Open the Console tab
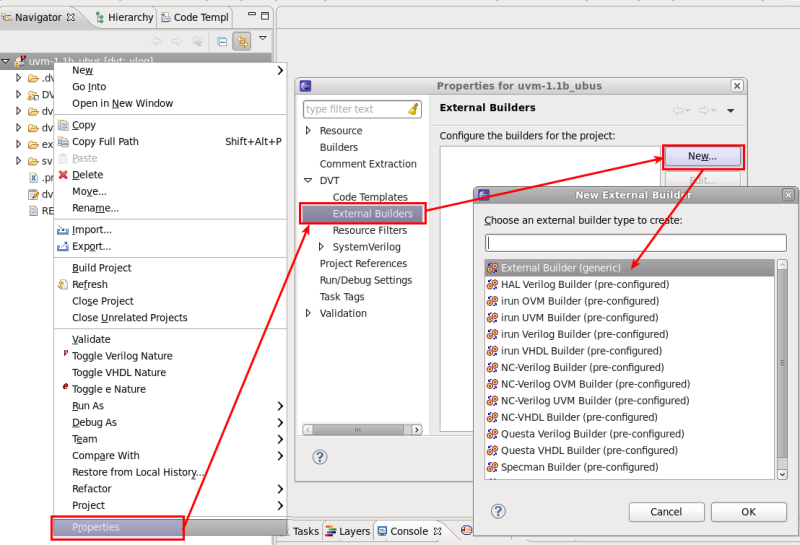This screenshot has width=800, height=545. click(408, 531)
